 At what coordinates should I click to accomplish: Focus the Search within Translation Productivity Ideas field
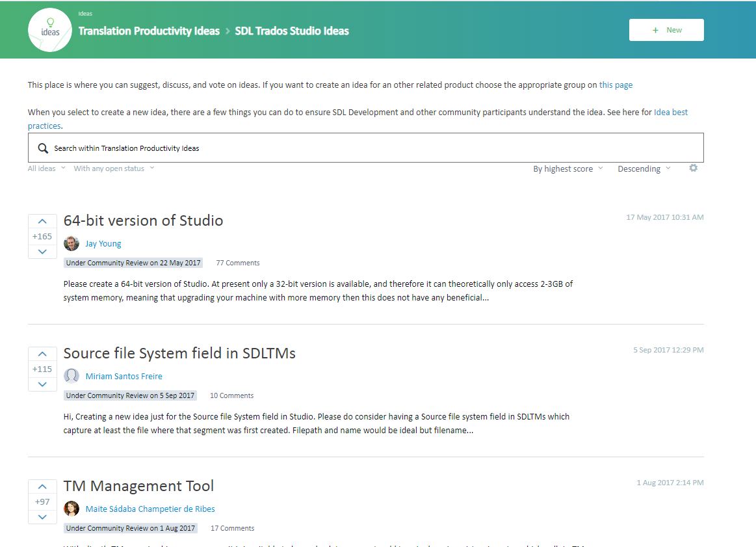pyautogui.click(x=366, y=148)
